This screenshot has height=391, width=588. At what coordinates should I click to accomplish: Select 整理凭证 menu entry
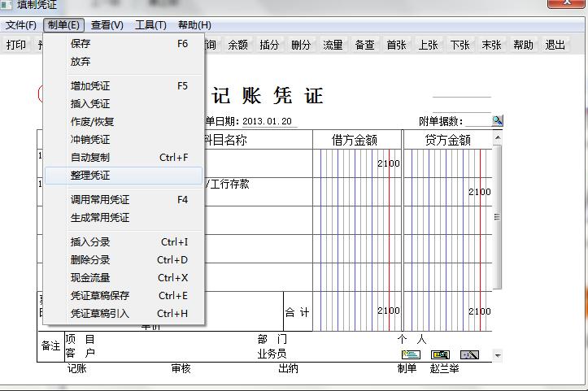pyautogui.click(x=124, y=176)
